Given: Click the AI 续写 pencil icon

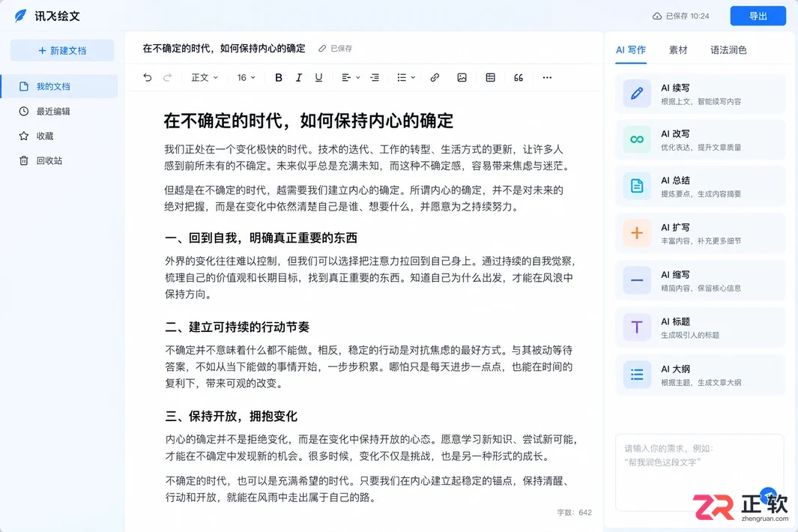Looking at the screenshot, I should click(x=637, y=94).
